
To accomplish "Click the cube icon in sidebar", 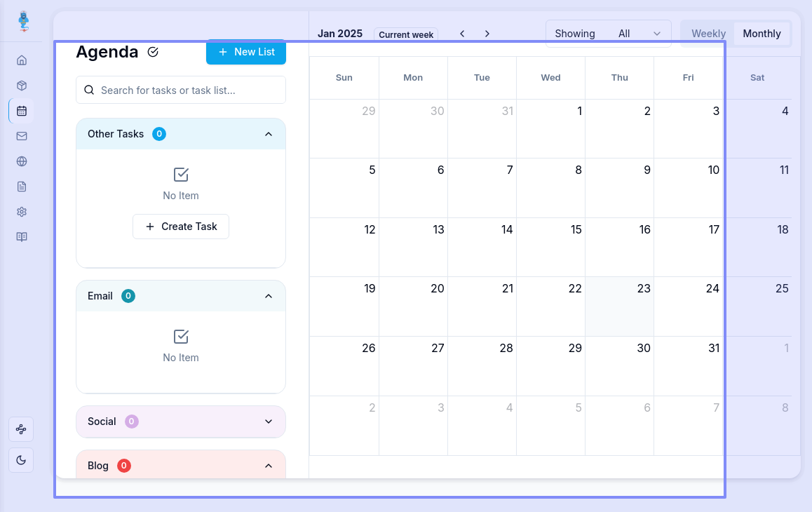I will click(22, 86).
